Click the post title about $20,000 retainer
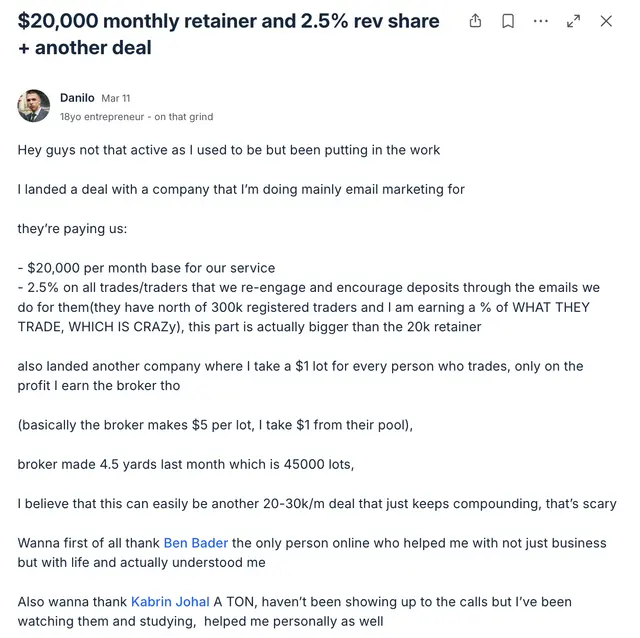The height and width of the screenshot is (638, 640). click(x=228, y=34)
